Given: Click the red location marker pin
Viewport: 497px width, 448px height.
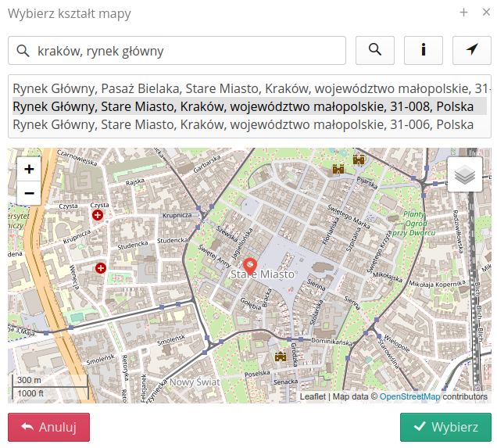Looking at the screenshot, I should tap(250, 267).
